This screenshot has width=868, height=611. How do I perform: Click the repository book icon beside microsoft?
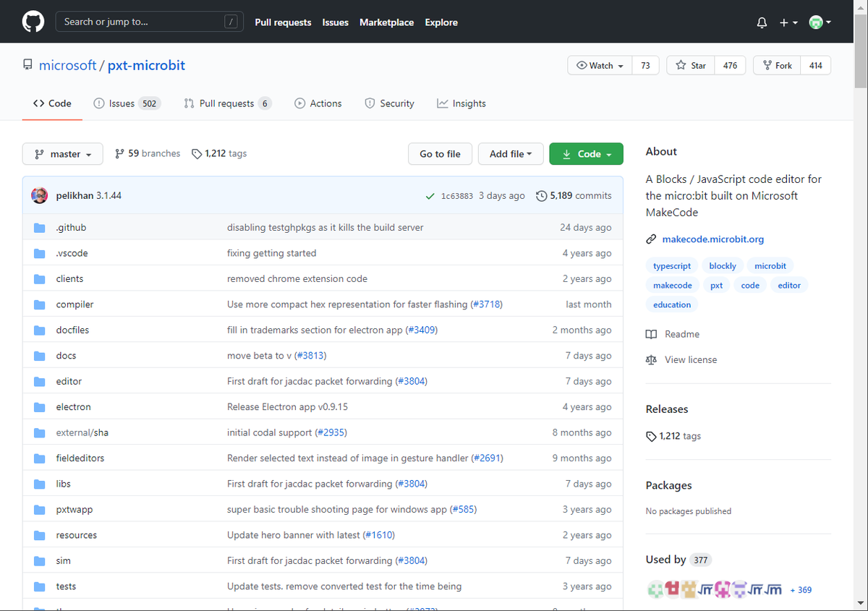click(x=27, y=65)
